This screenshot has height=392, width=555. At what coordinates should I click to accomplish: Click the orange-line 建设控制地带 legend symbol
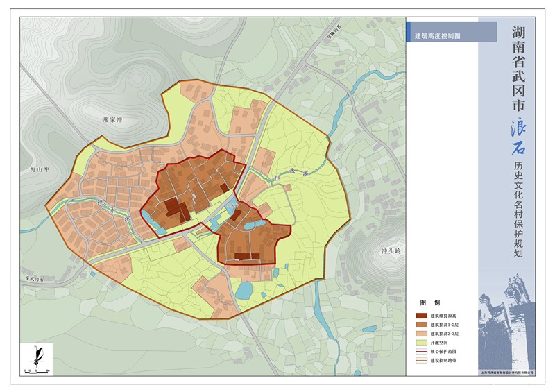[x=421, y=360]
